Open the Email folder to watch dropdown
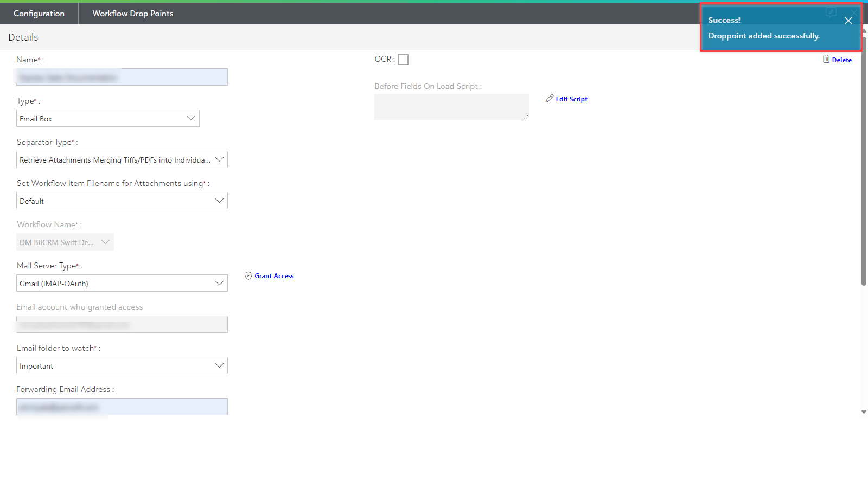868x488 pixels. 122,365
